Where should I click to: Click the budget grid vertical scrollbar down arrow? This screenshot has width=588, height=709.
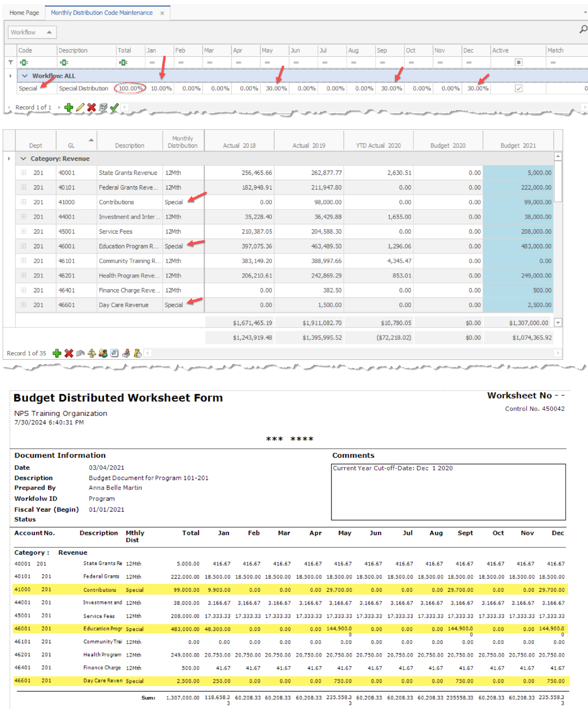(558, 323)
